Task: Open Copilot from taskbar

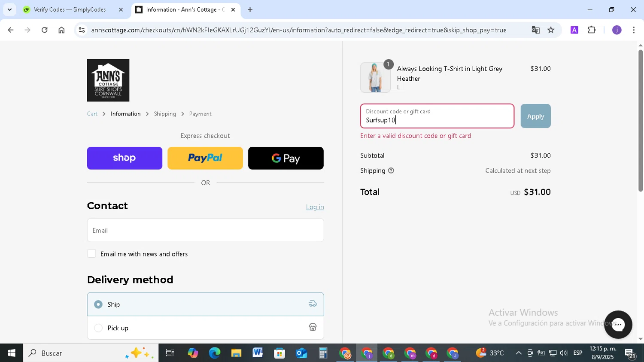Action: (193, 353)
